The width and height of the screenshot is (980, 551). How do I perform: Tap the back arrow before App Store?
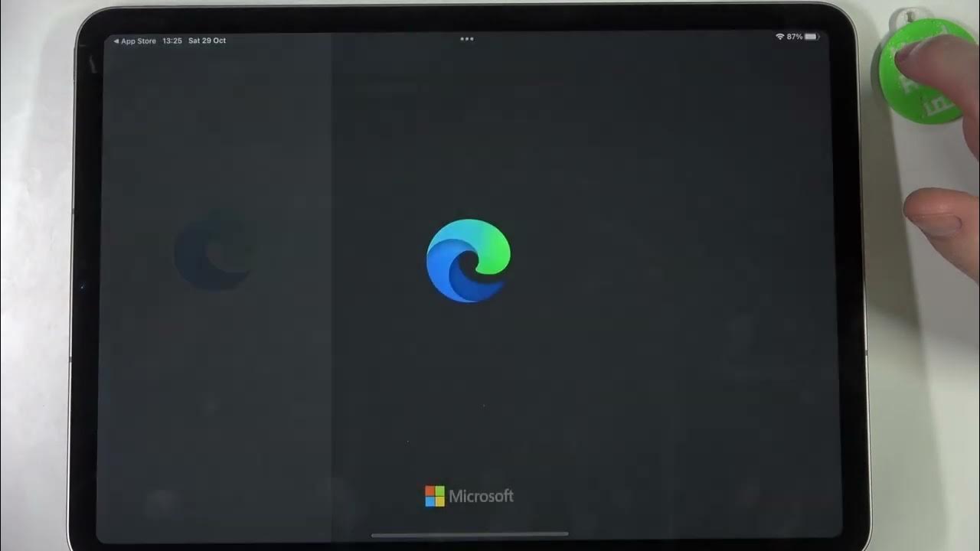pos(116,41)
